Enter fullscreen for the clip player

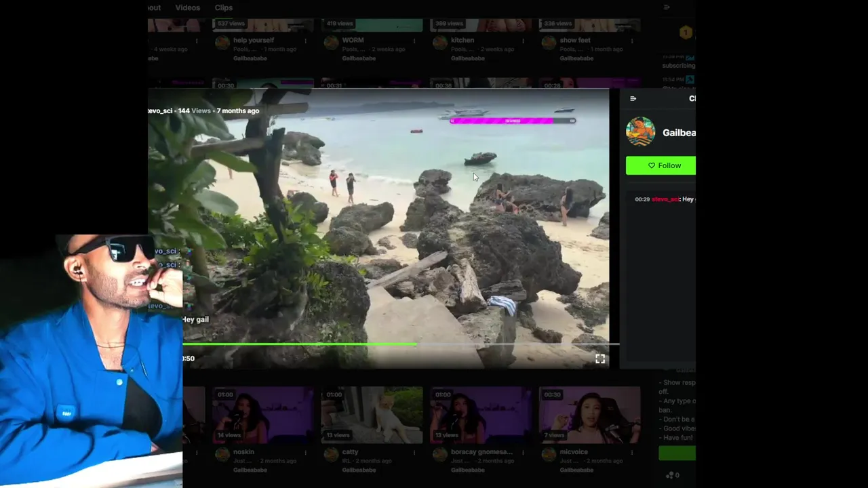[600, 359]
